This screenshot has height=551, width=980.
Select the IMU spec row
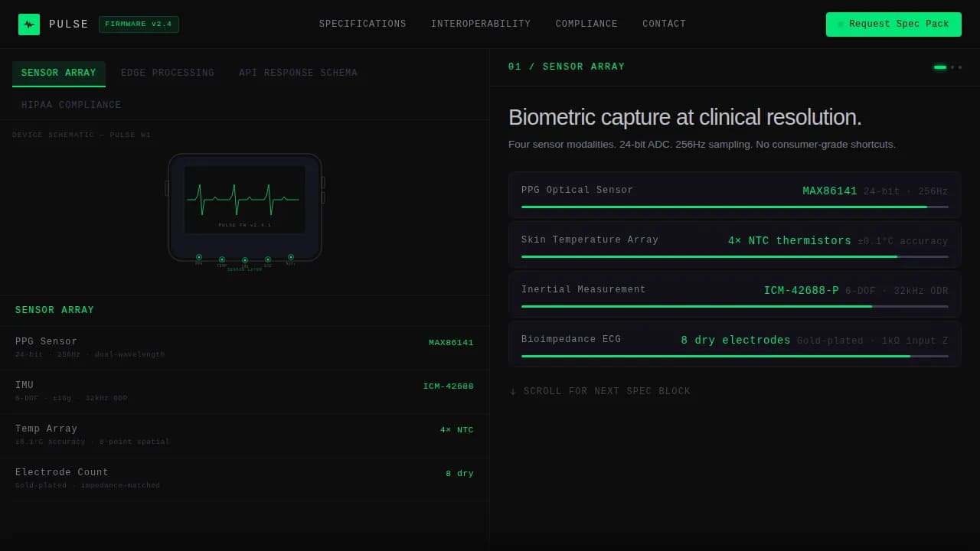[244, 392]
